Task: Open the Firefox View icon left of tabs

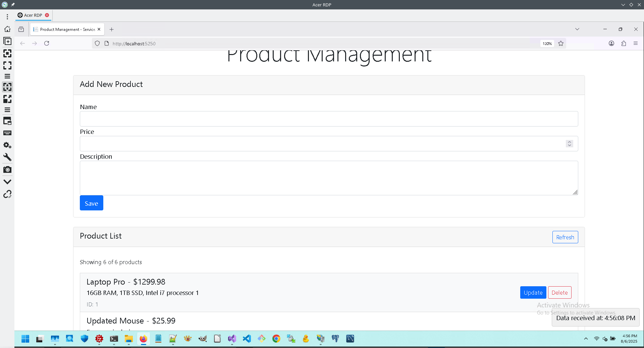Action: pos(21,29)
